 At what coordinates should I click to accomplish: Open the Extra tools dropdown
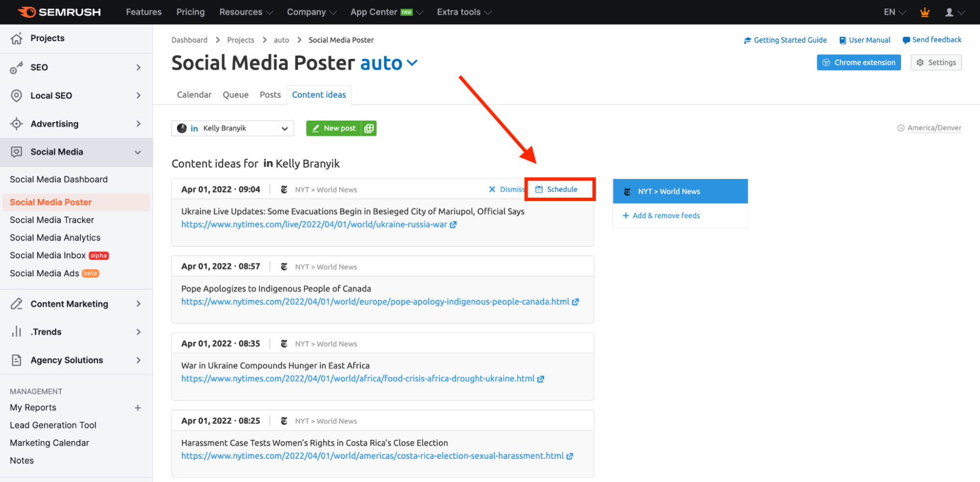(464, 12)
